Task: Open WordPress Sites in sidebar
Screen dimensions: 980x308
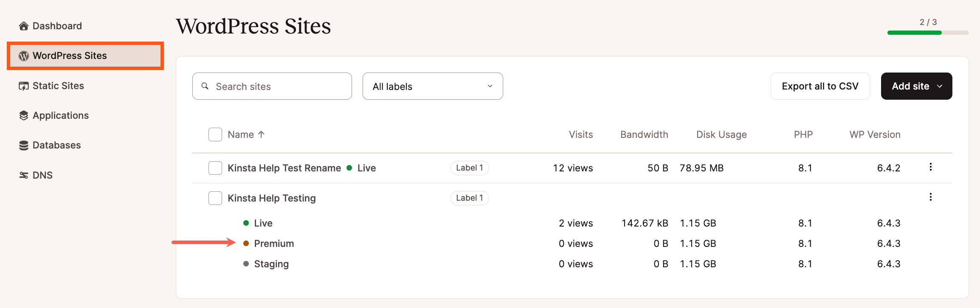Action: click(85, 56)
